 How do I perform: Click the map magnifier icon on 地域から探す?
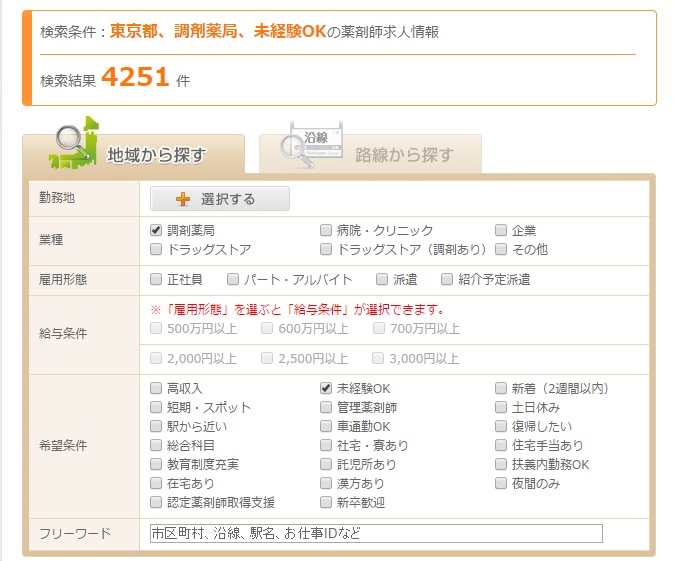click(72, 145)
